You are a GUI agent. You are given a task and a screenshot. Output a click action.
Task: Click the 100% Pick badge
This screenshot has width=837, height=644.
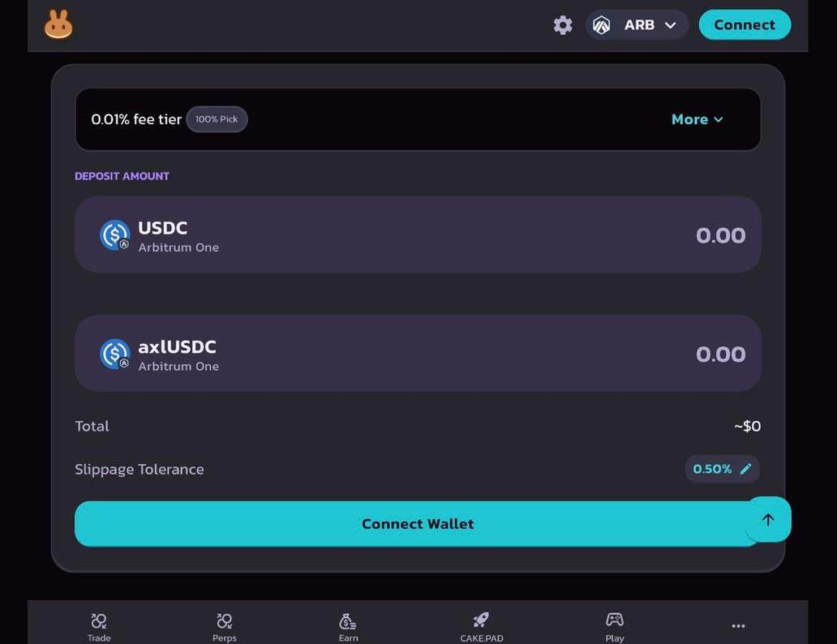click(x=217, y=119)
